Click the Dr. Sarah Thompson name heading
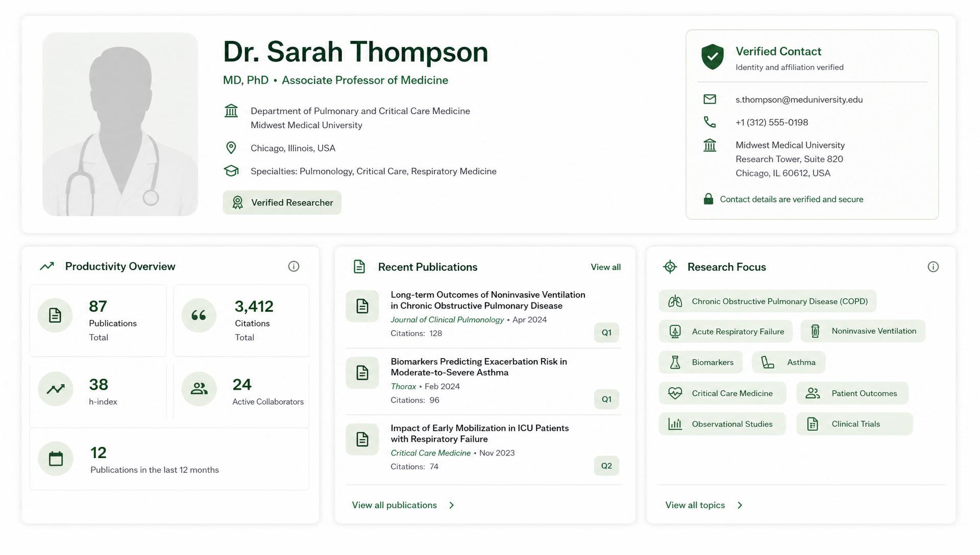Viewport: 980px width, 555px height. [x=355, y=52]
